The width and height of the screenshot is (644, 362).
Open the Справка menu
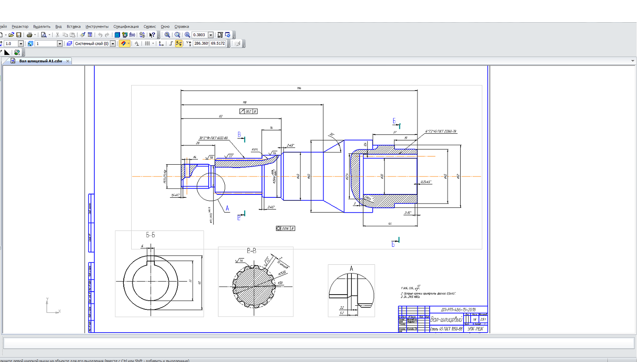tap(181, 26)
